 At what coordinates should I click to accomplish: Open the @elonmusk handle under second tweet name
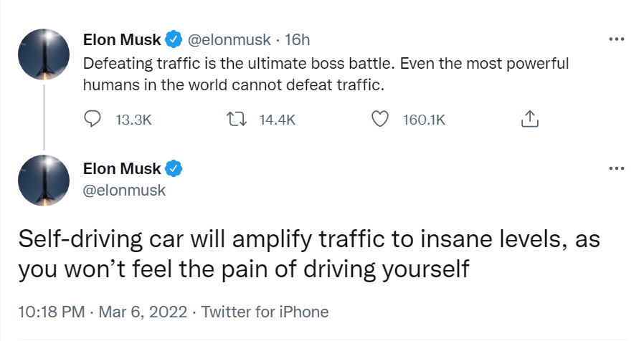click(x=124, y=190)
